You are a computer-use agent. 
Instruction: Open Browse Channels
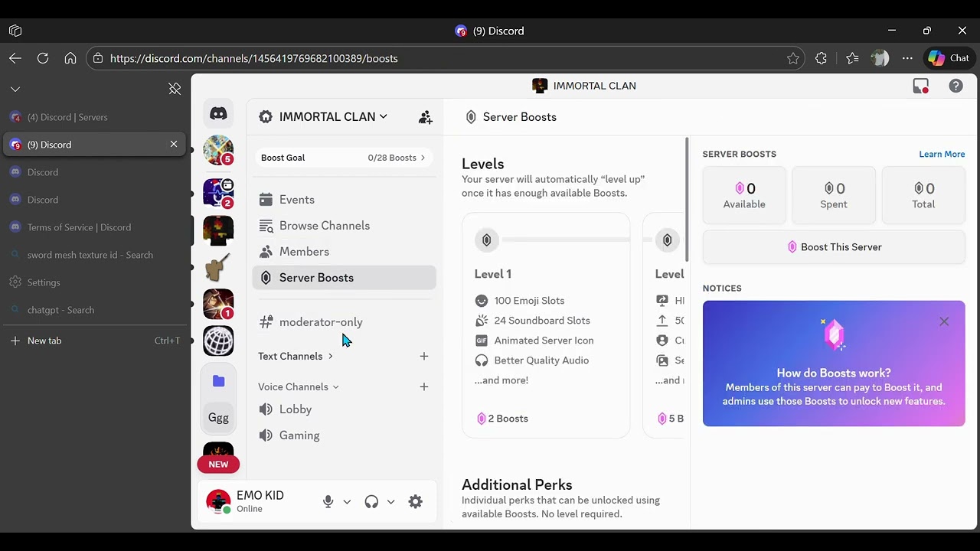[x=344, y=226]
